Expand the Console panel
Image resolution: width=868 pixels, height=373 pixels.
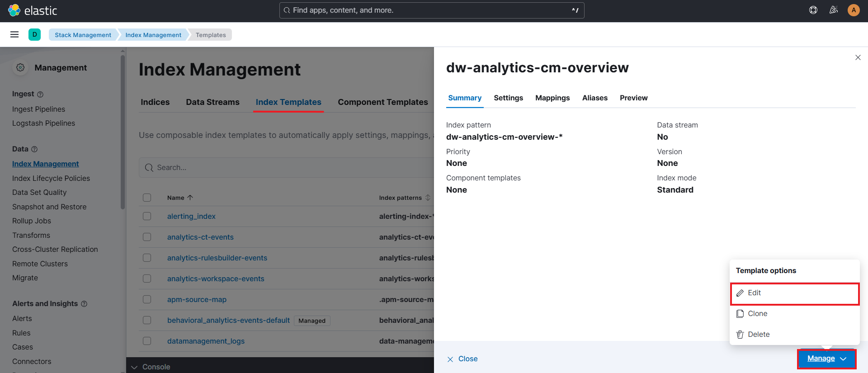(151, 367)
